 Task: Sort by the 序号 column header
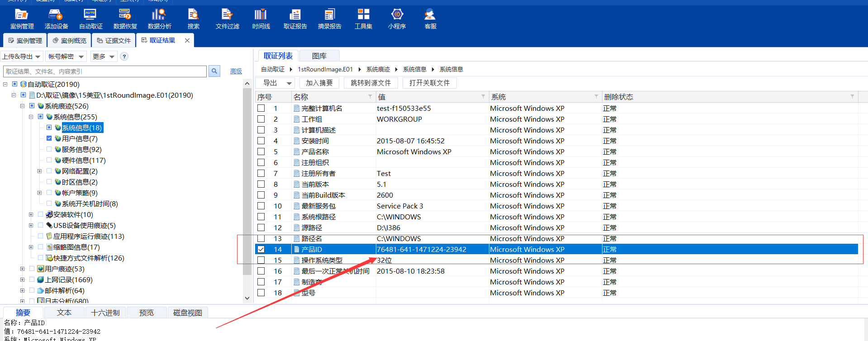[x=273, y=97]
